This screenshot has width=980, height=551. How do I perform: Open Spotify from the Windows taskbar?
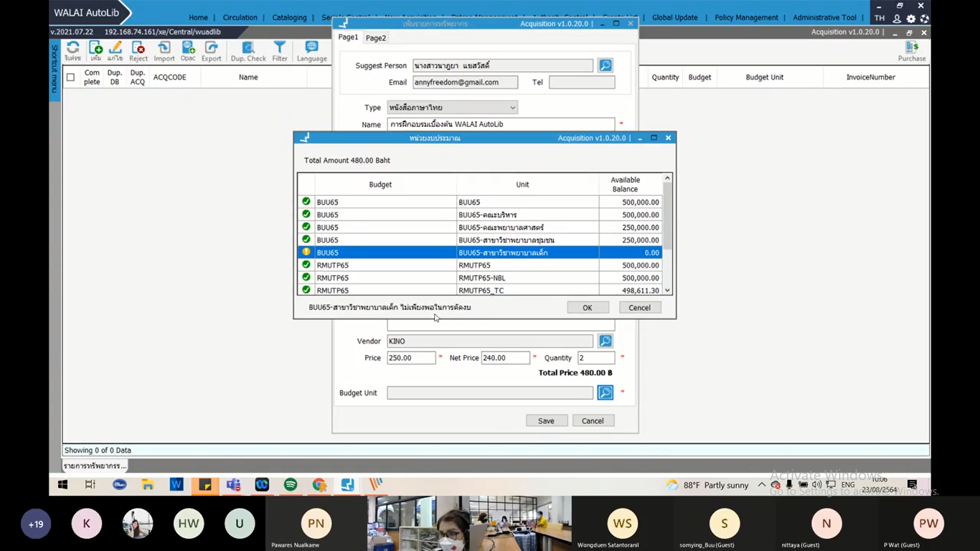point(291,485)
